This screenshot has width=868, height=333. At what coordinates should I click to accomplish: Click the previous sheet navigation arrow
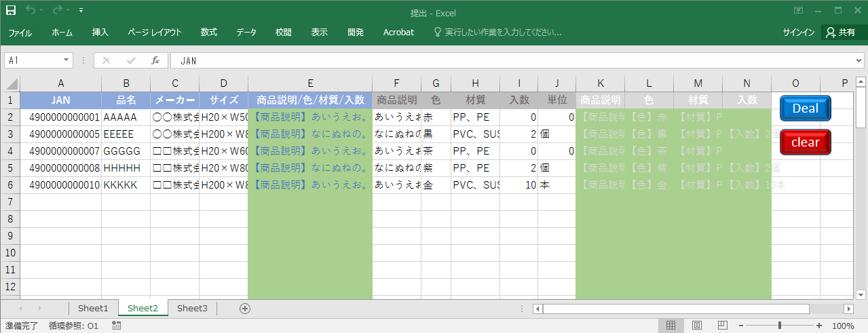click(x=20, y=308)
